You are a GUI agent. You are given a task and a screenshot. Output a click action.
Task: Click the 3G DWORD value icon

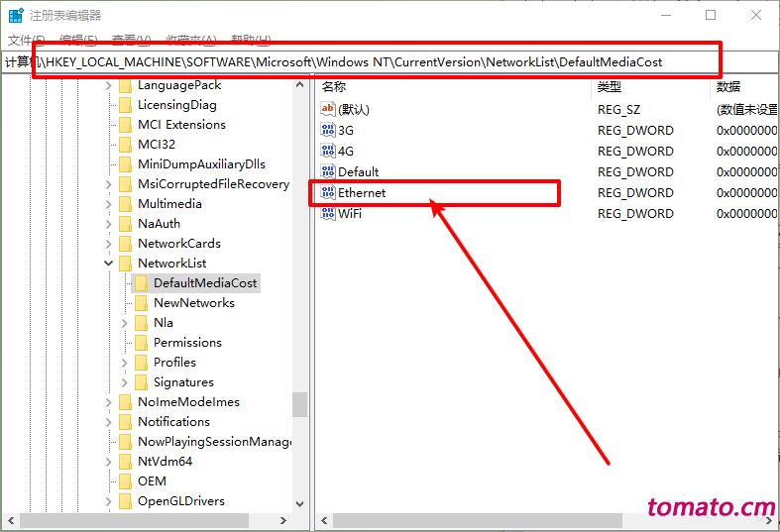(328, 130)
